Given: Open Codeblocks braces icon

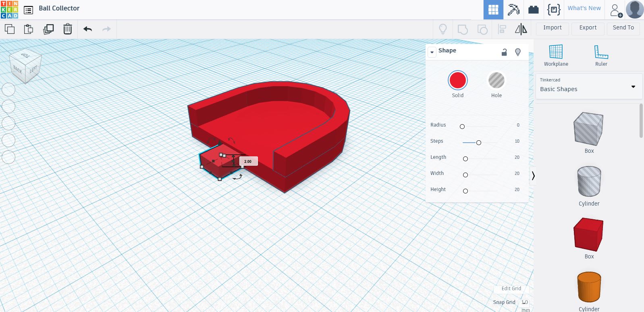Looking at the screenshot, I should coord(554,10).
